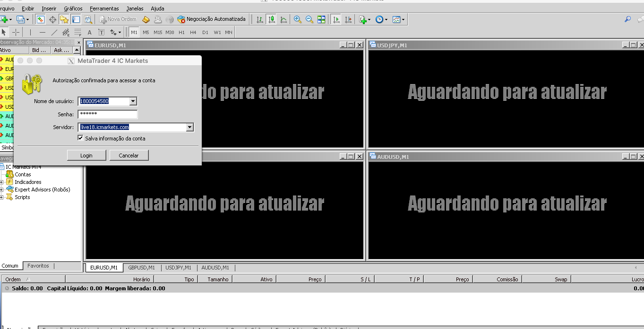The image size is (644, 329).
Task: Open Inserir menu
Action: coord(49,9)
